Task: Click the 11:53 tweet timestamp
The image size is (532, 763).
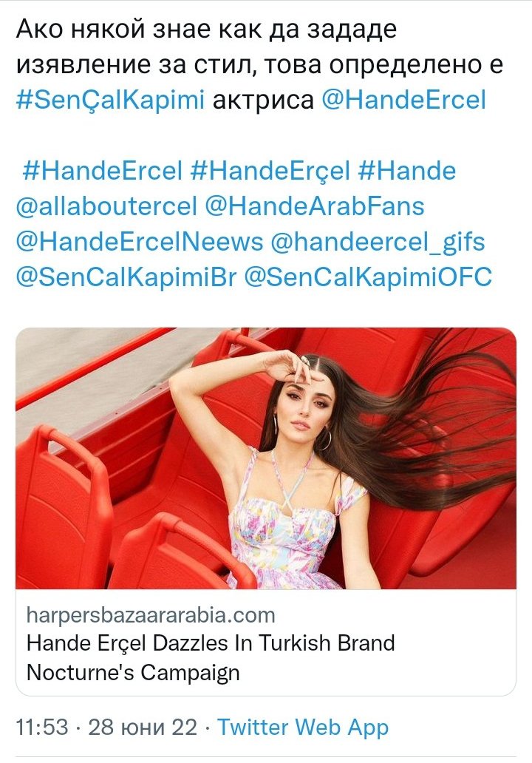Action: [42, 728]
